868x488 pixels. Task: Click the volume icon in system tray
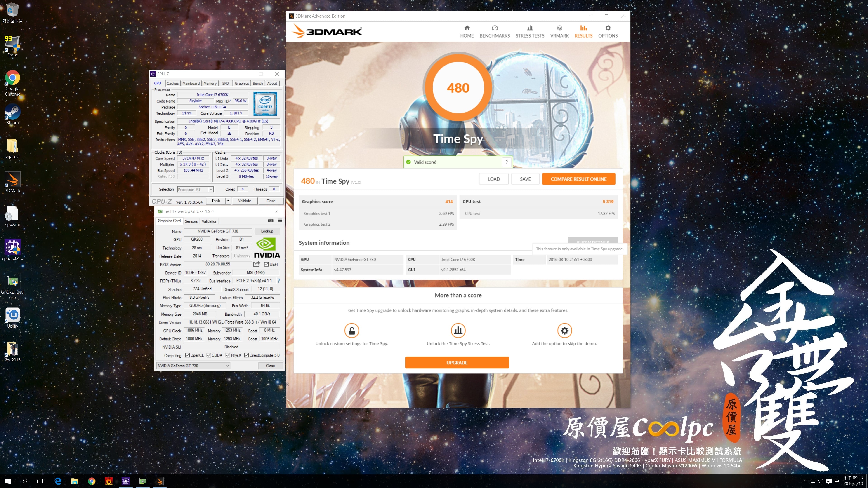[821, 481]
